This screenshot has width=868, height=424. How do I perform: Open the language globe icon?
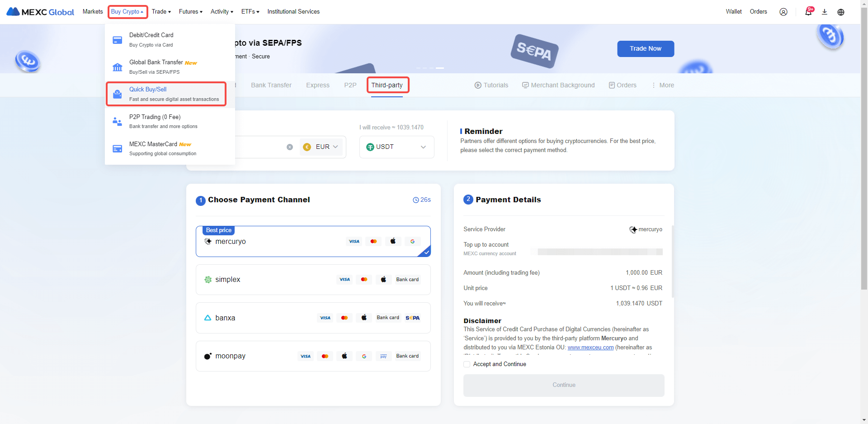point(841,12)
